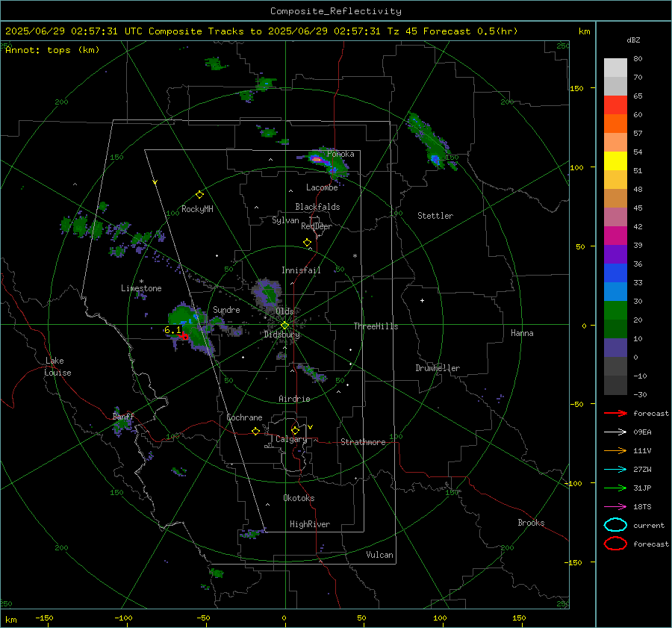
Task: Click the white asterisk marker east of Innisfail
Action: [355, 256]
